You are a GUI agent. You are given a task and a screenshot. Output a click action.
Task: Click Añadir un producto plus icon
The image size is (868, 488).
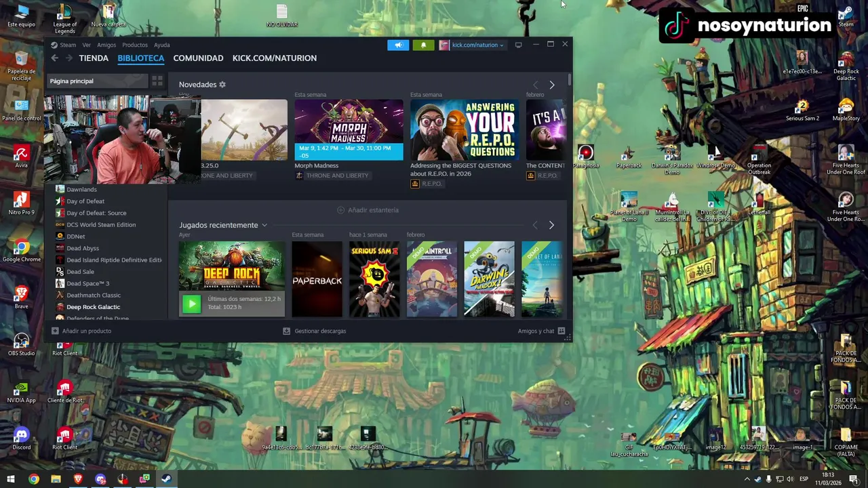click(x=55, y=331)
